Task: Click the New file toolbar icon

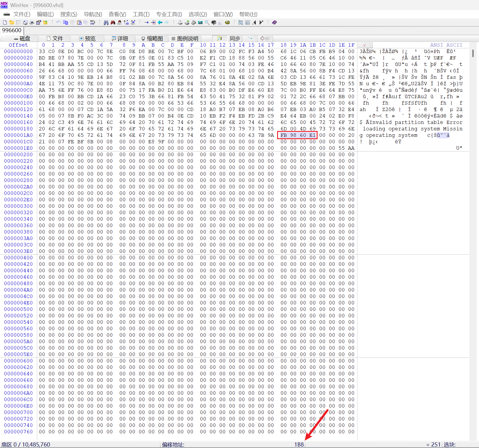Action: [x=5, y=23]
